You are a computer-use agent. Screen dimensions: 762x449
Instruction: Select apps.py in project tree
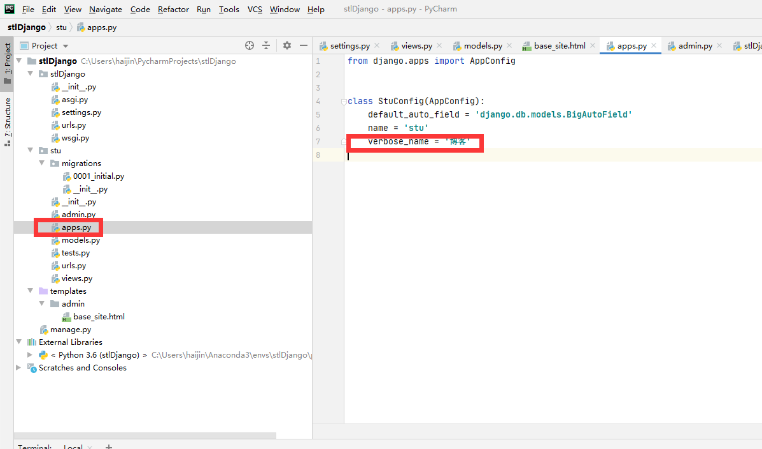(x=76, y=227)
